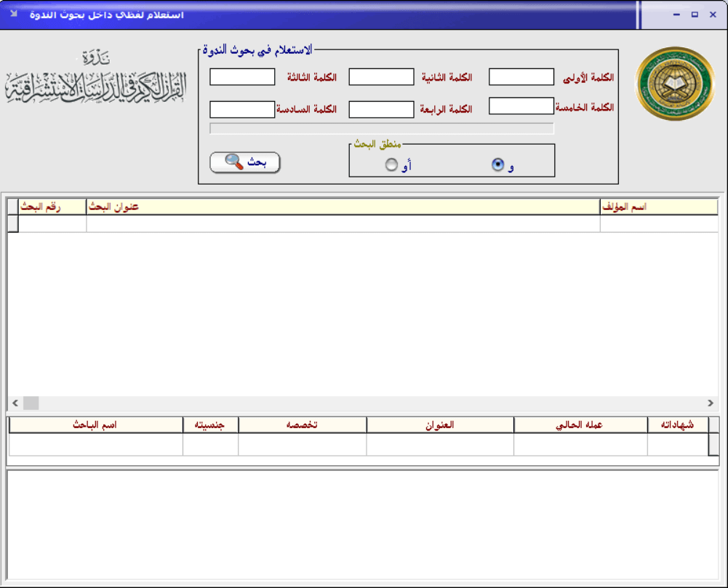Click the تخصصه column header
This screenshot has width=728, height=588.
coord(303,424)
